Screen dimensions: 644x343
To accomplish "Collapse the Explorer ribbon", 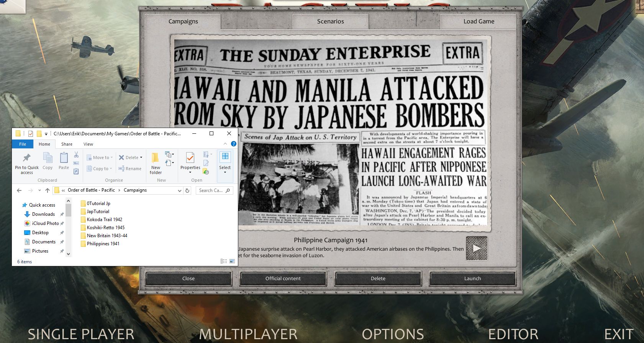I will [x=225, y=144].
